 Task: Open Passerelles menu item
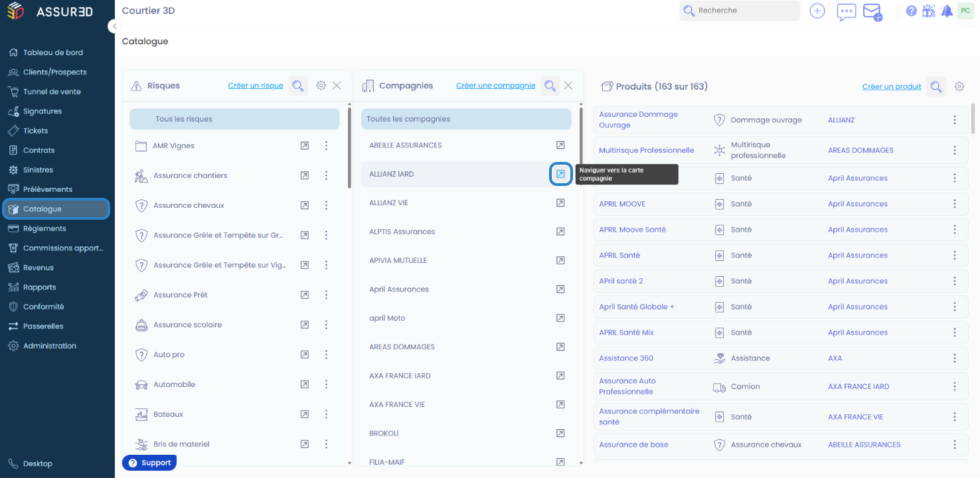pos(43,327)
